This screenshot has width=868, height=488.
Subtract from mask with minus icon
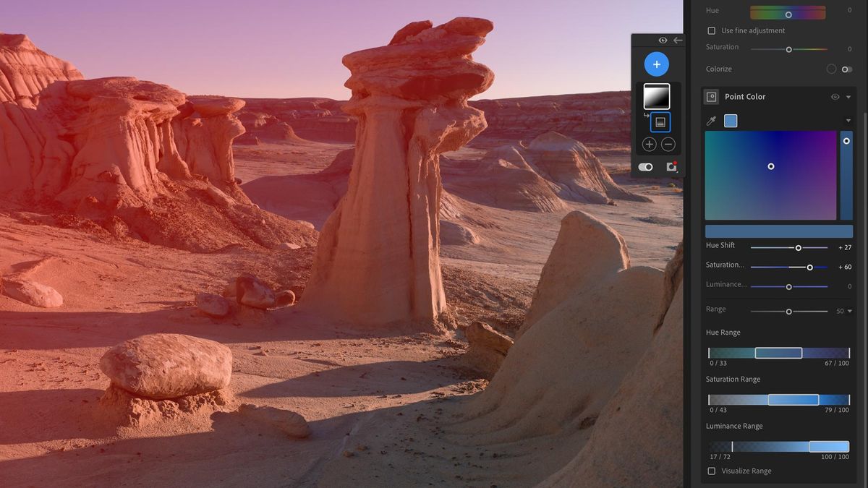[x=668, y=144]
